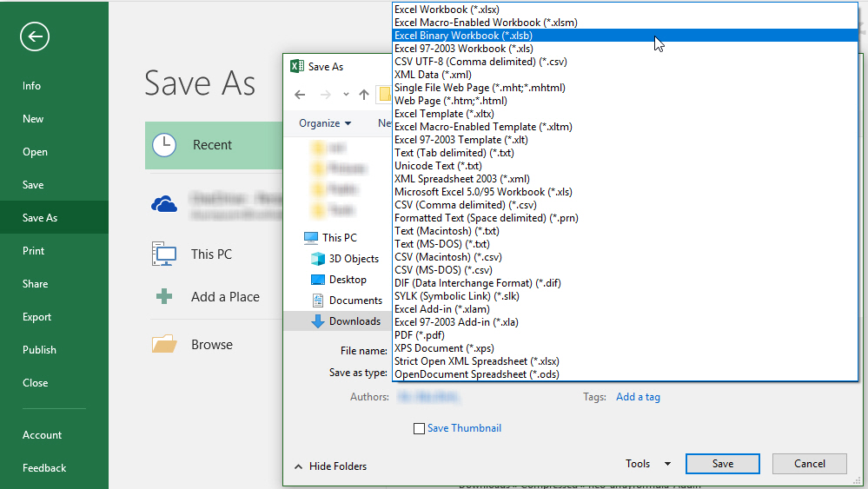Select CSV (Macintosh) (*.csv) option
The image size is (868, 489).
pos(625,257)
